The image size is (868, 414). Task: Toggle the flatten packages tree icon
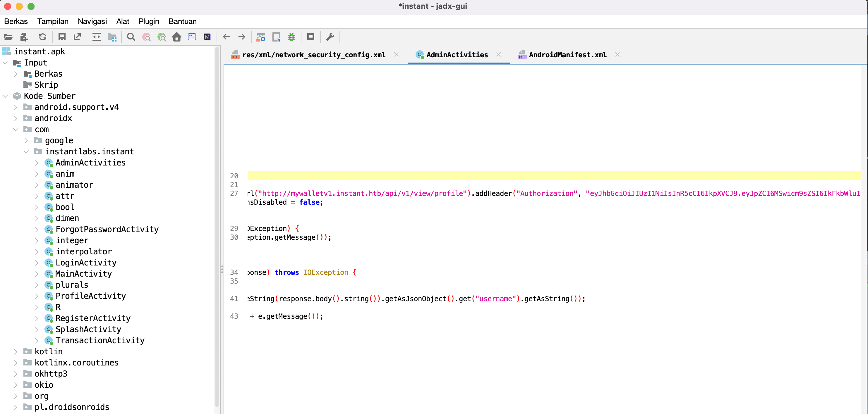(x=112, y=37)
